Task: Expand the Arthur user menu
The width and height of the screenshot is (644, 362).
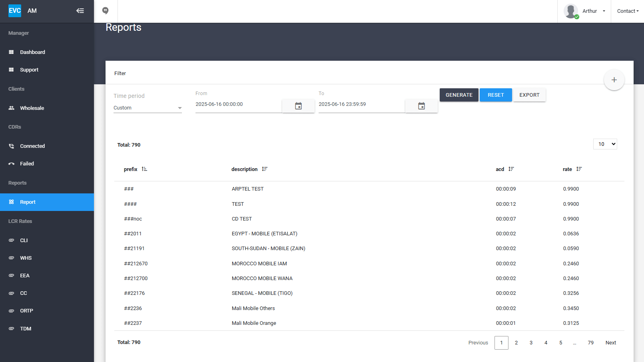Action: pyautogui.click(x=594, y=11)
